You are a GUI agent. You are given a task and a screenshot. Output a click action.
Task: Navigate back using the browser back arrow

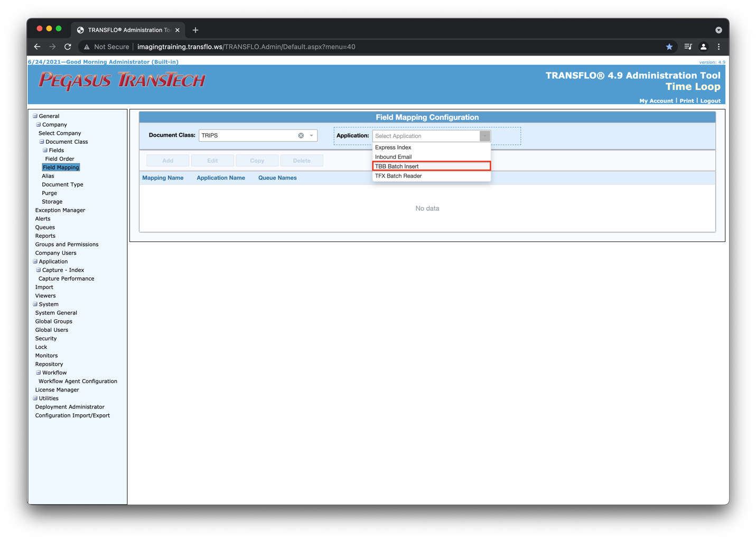[x=36, y=46]
